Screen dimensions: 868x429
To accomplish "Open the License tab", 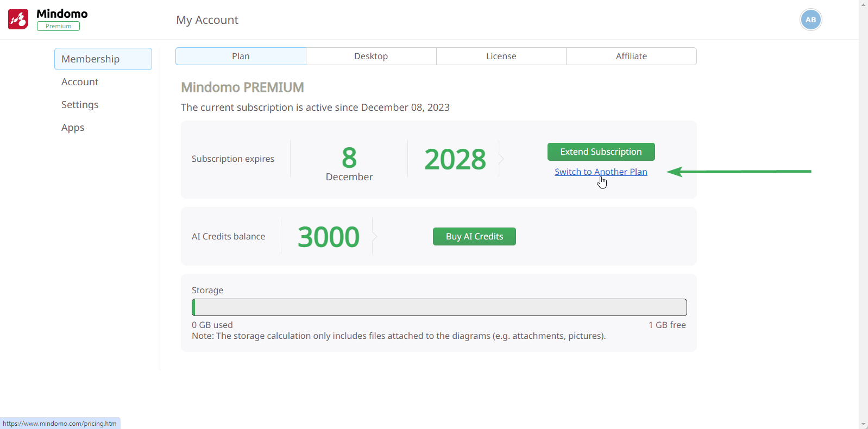I will tap(501, 56).
